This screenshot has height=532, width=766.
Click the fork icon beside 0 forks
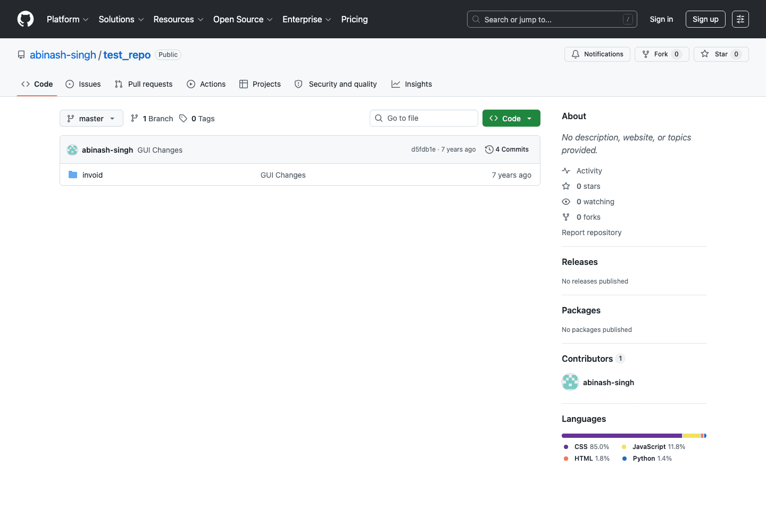pyautogui.click(x=566, y=217)
